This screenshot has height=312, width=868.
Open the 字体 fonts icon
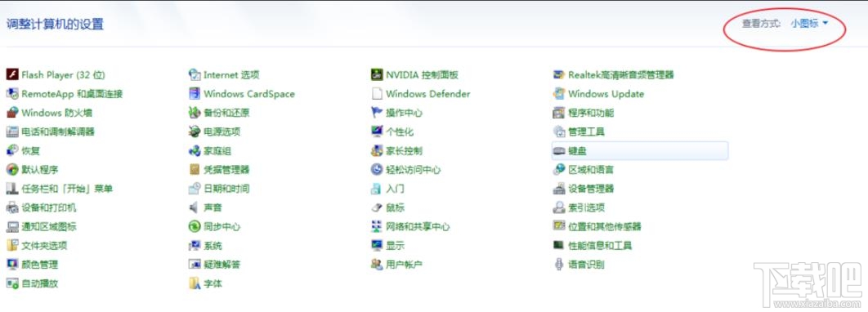[x=195, y=283]
